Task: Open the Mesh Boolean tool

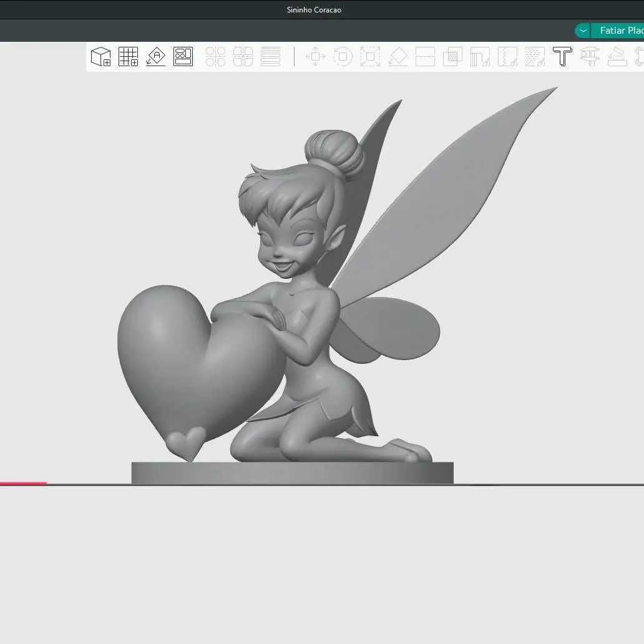Action: click(452, 56)
